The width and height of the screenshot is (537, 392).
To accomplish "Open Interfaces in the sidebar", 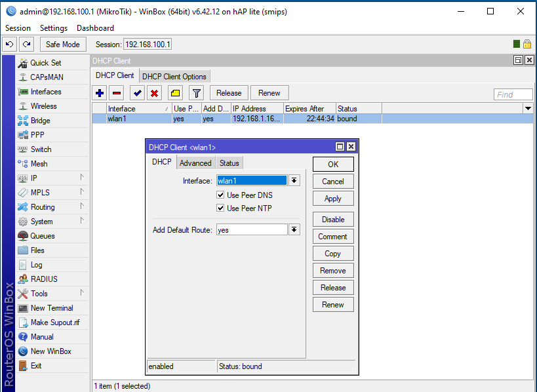I will point(52,92).
